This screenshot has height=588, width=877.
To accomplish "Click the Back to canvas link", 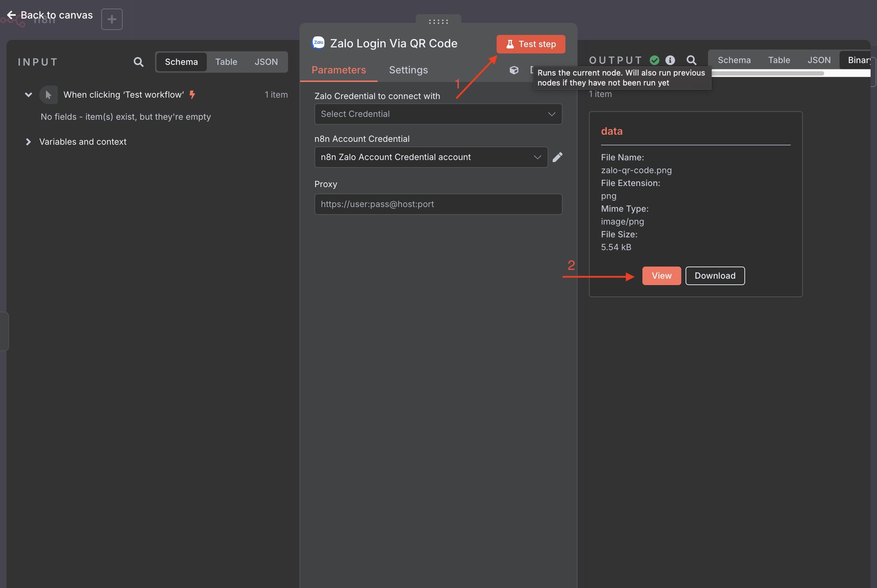I will coord(50,15).
